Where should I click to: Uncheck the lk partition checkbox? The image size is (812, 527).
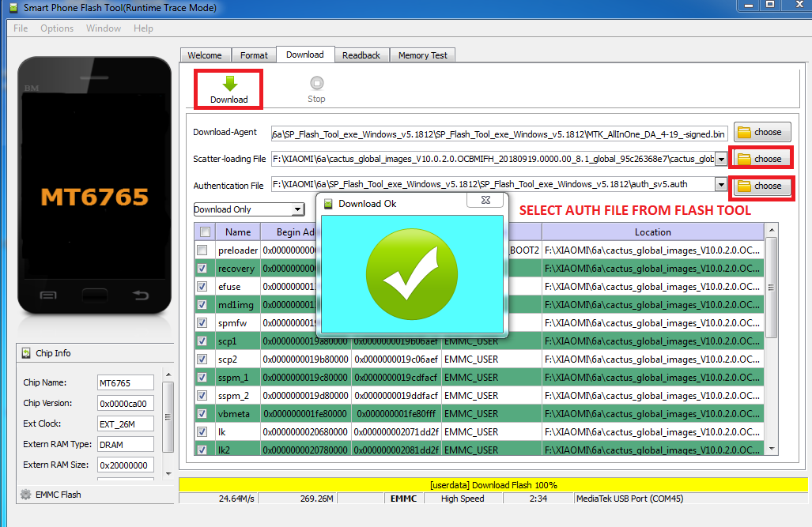pyautogui.click(x=202, y=431)
